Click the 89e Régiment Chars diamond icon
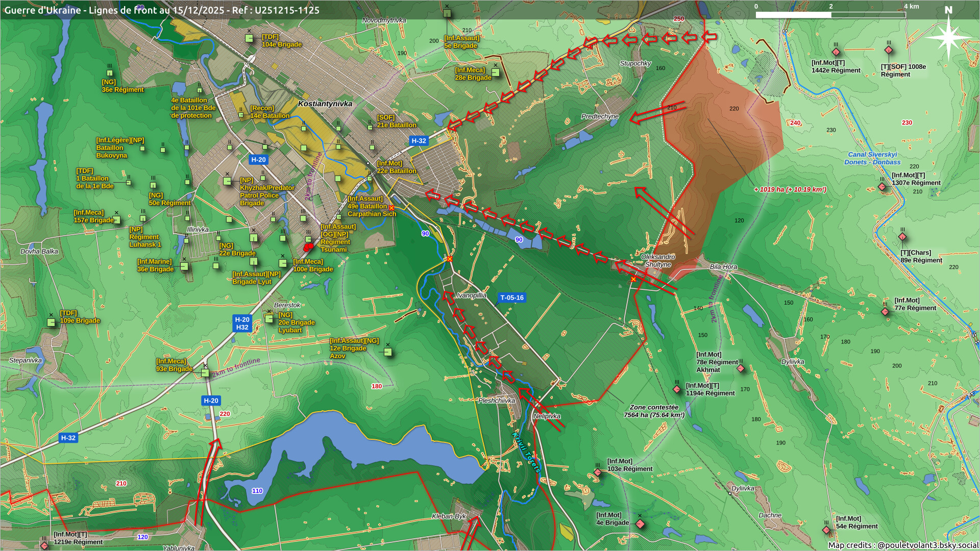The width and height of the screenshot is (980, 551). 902,237
